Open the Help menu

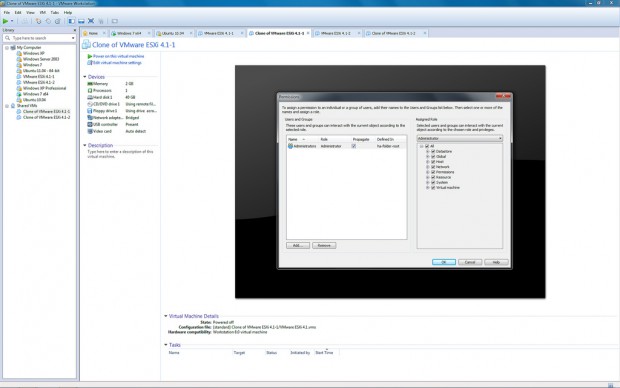[68, 13]
